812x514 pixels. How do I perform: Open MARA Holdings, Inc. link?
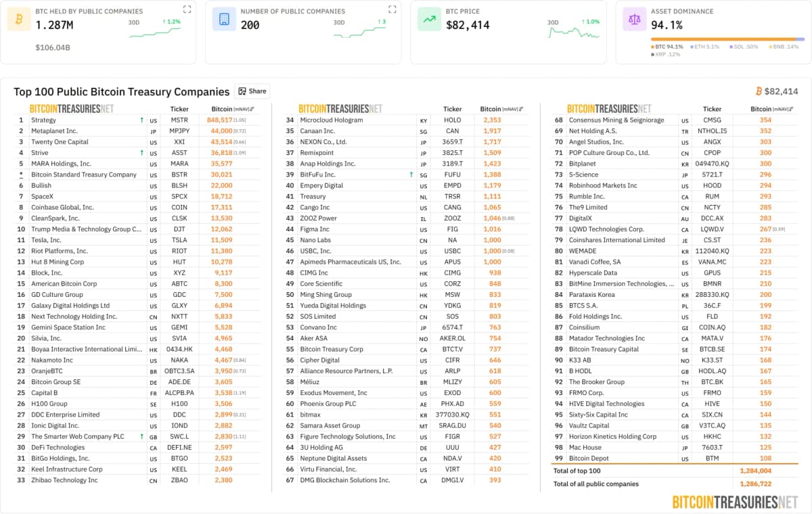[61, 164]
